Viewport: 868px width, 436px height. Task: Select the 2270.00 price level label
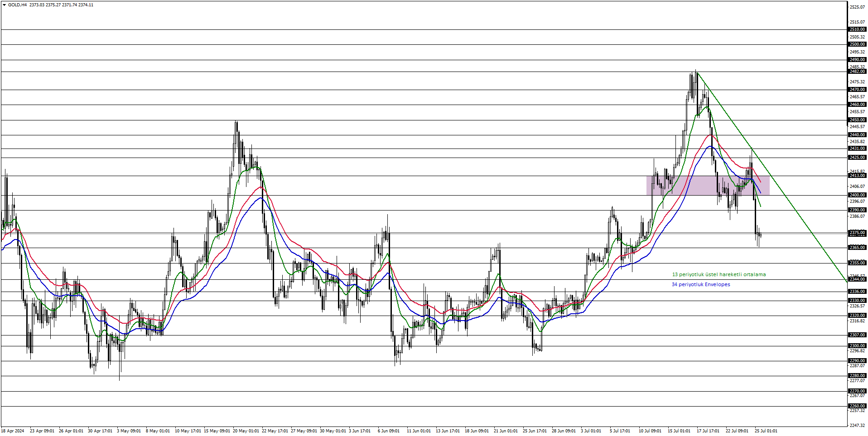point(857,391)
